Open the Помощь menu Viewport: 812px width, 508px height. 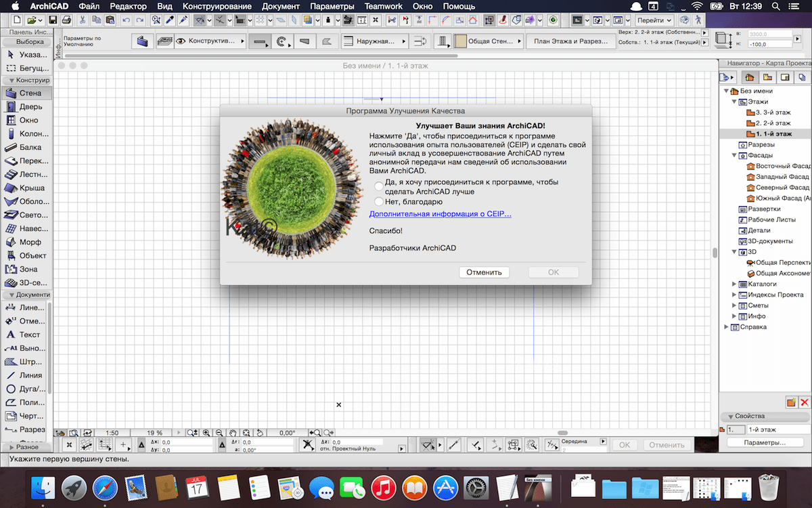point(459,6)
